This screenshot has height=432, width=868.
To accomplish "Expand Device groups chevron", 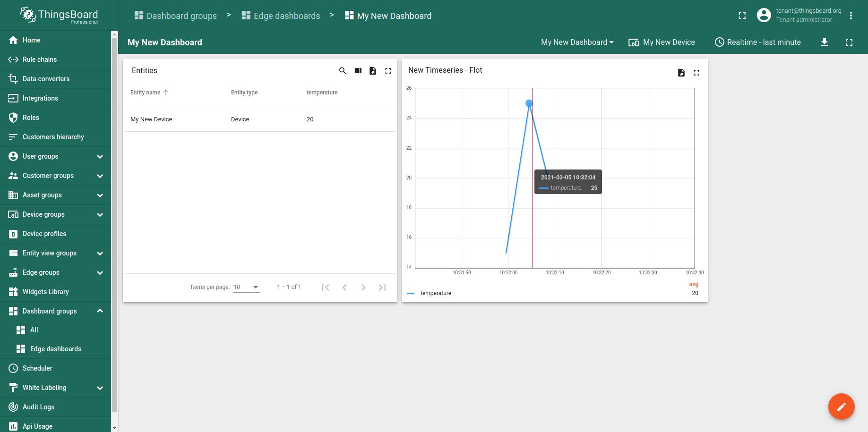I will 100,214.
